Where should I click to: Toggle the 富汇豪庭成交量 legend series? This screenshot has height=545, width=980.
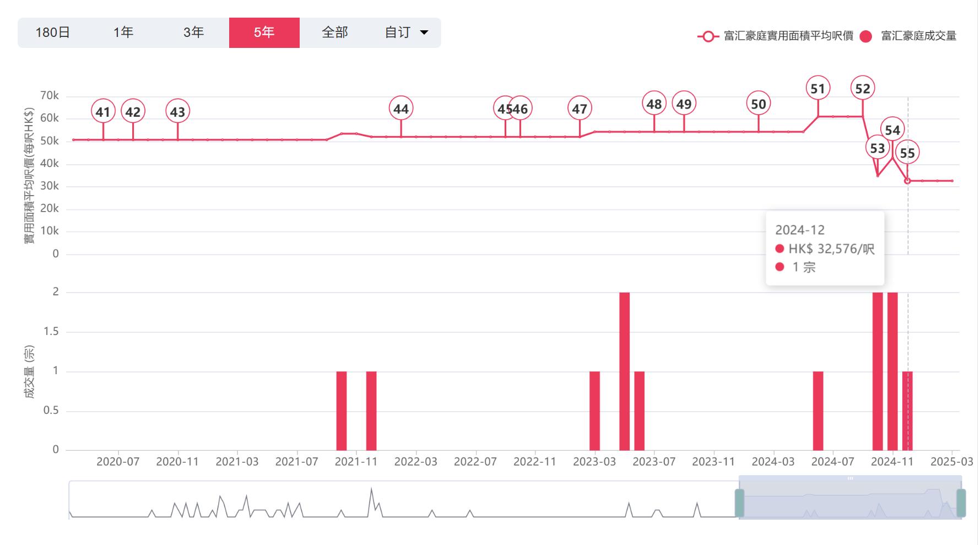click(908, 36)
